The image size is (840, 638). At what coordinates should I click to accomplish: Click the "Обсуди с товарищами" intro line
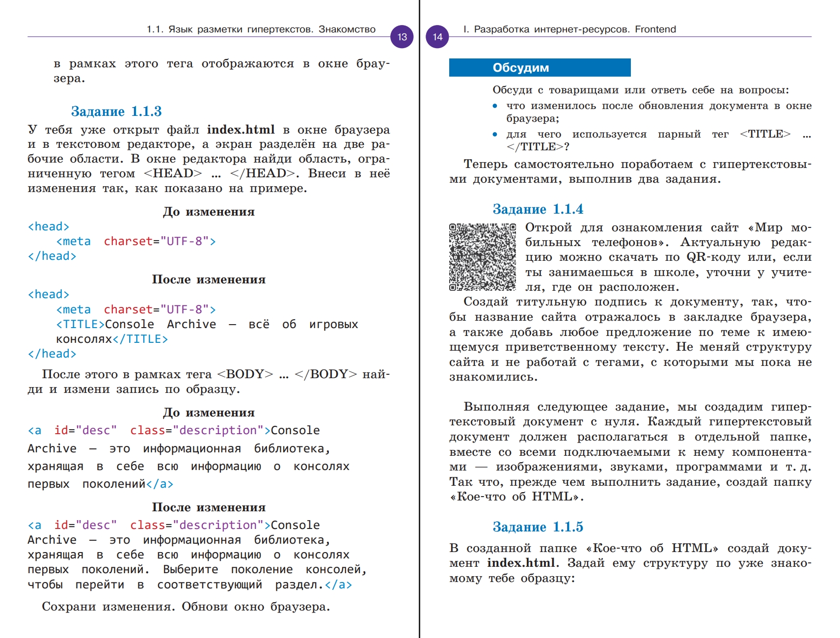[640, 90]
